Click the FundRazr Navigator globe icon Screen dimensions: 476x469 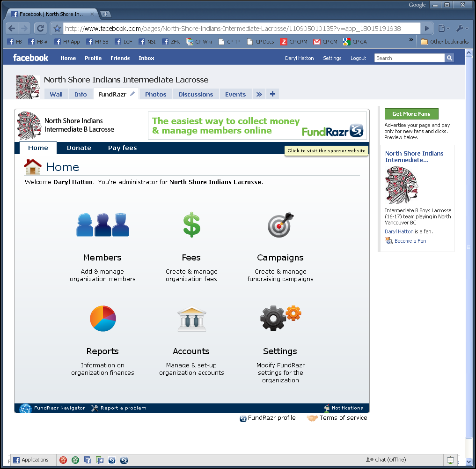coord(25,408)
